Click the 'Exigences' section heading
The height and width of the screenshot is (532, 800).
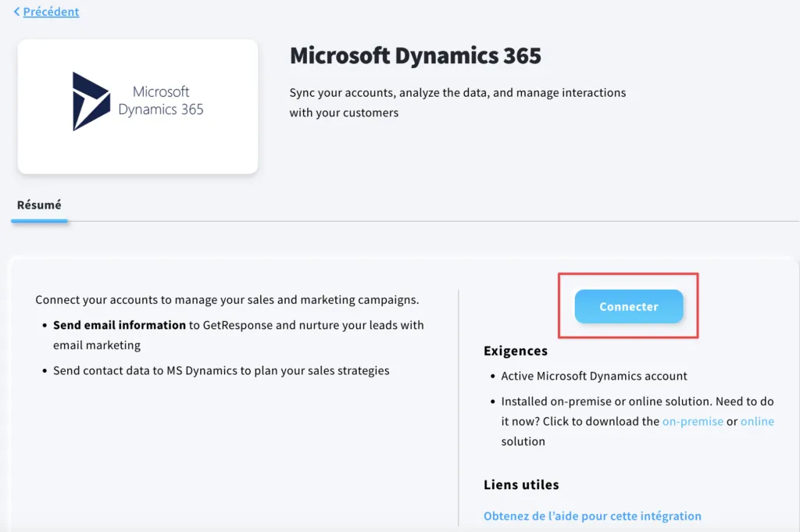click(516, 351)
